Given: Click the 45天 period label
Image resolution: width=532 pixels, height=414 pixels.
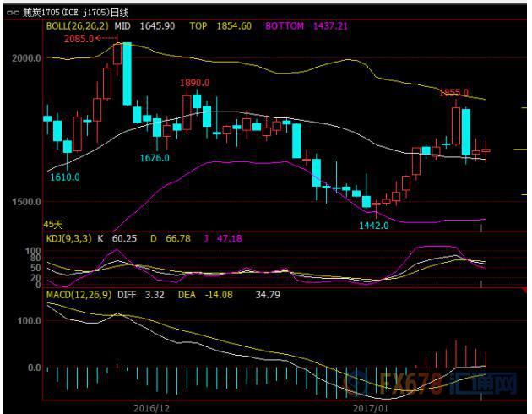Looking at the screenshot, I should pos(52,225).
